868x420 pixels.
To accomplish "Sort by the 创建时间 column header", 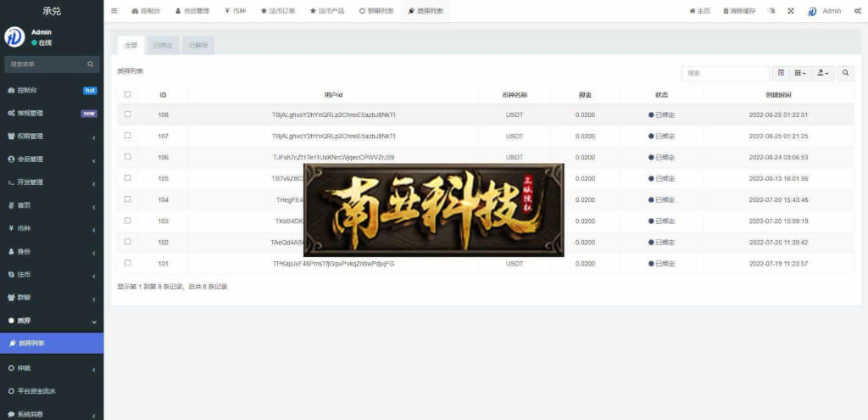I will tap(778, 95).
